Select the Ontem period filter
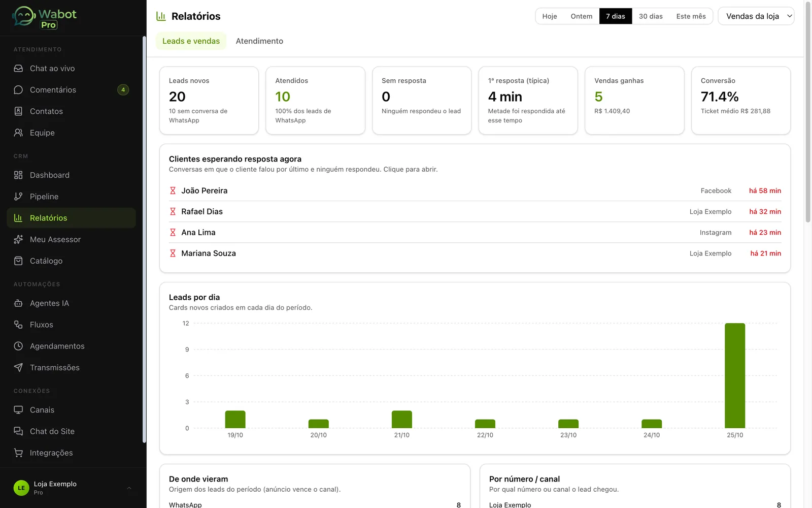 582,16
